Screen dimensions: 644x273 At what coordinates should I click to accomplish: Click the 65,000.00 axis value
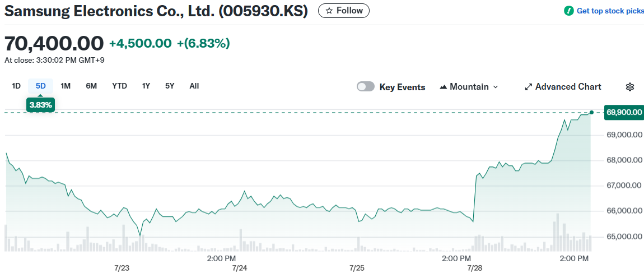pyautogui.click(x=624, y=237)
